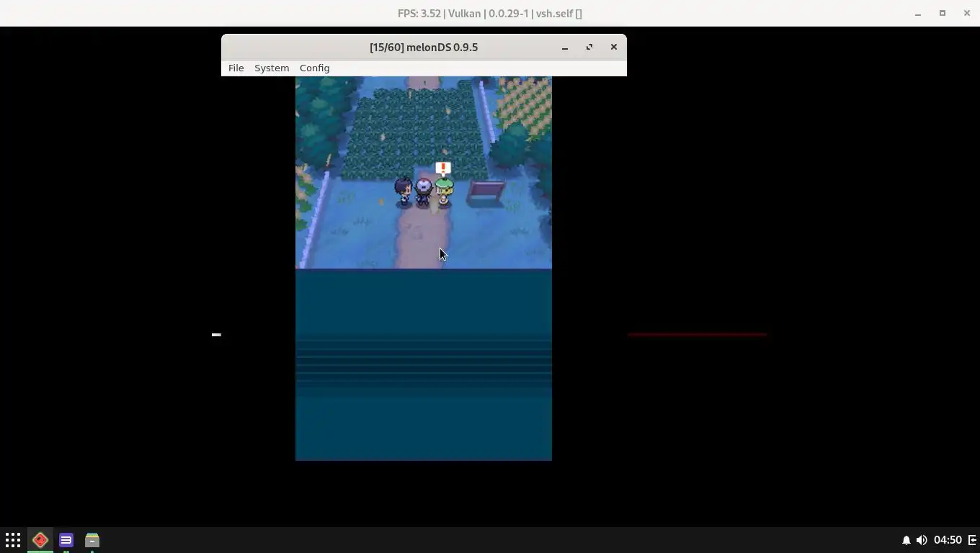Click the FPS Vulkan vsh.self title text
This screenshot has height=553, width=980.
tap(490, 13)
